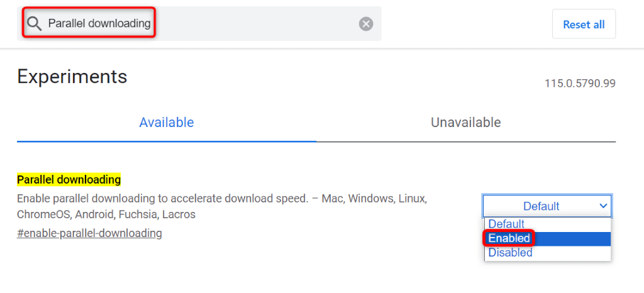
Task: Pick Disabled from the dropdown list
Action: click(x=510, y=253)
